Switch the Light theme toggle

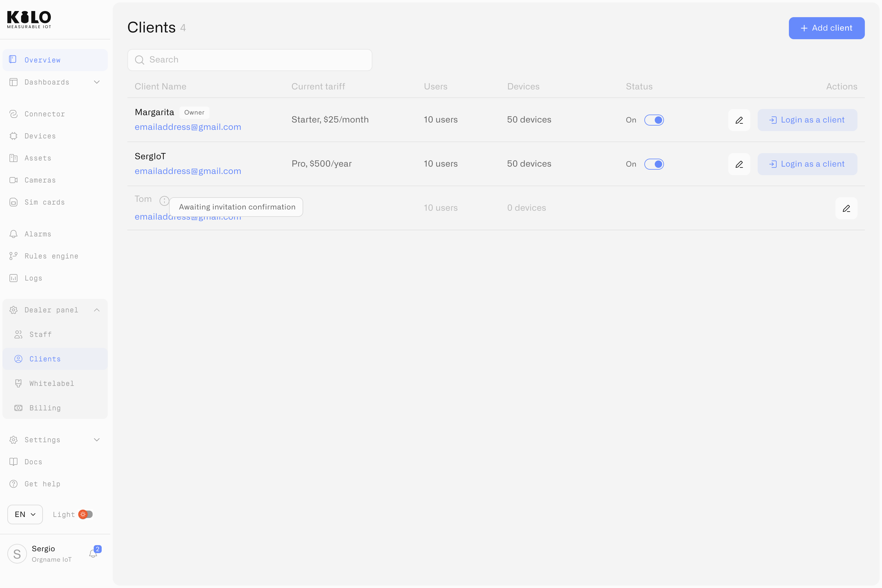(x=85, y=514)
